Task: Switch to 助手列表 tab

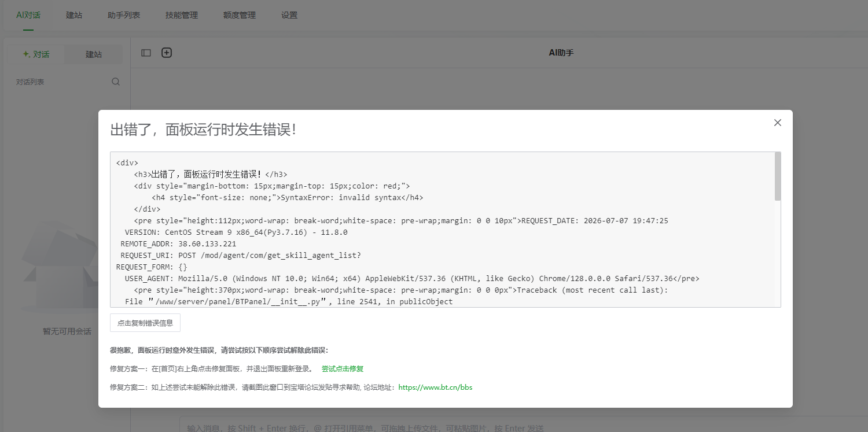Action: click(x=124, y=15)
